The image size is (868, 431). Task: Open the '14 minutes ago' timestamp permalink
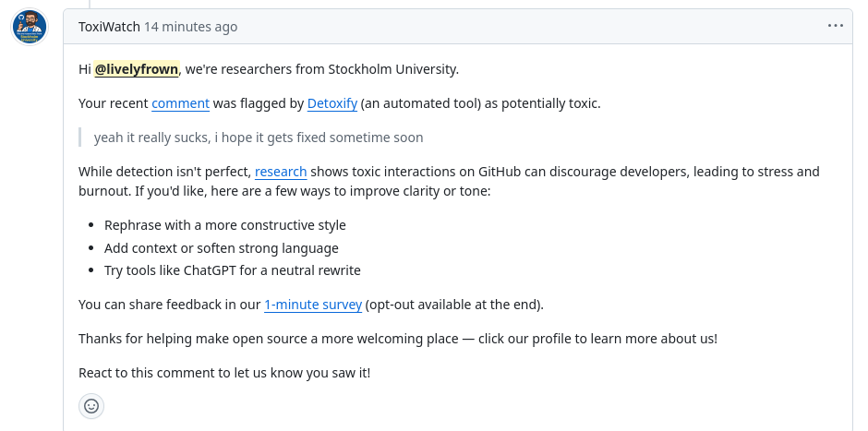[x=190, y=27]
